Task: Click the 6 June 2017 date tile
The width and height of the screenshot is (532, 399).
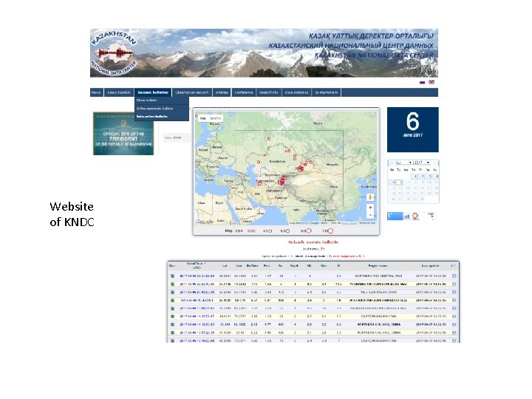Action: tap(412, 129)
